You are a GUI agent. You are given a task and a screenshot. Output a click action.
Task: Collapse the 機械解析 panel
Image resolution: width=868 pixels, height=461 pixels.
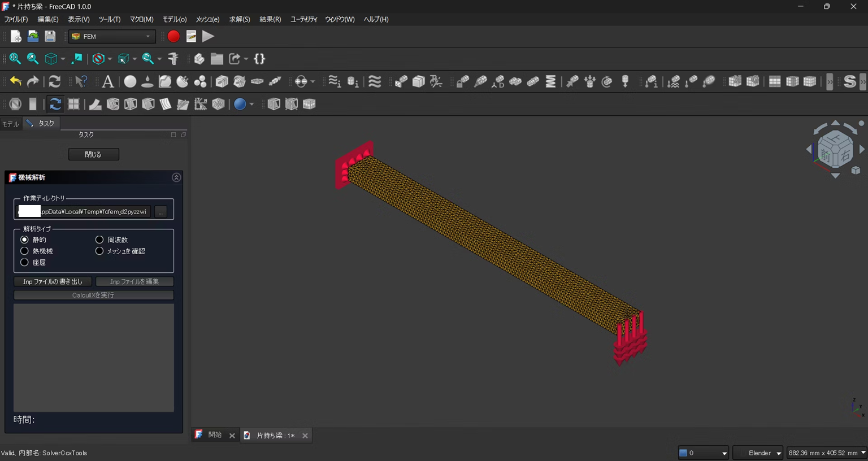click(x=176, y=177)
